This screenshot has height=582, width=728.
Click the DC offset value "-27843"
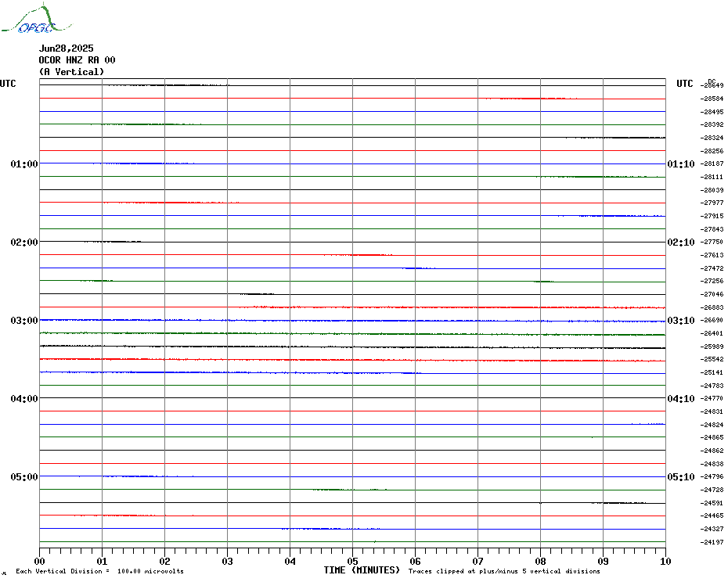click(x=712, y=229)
